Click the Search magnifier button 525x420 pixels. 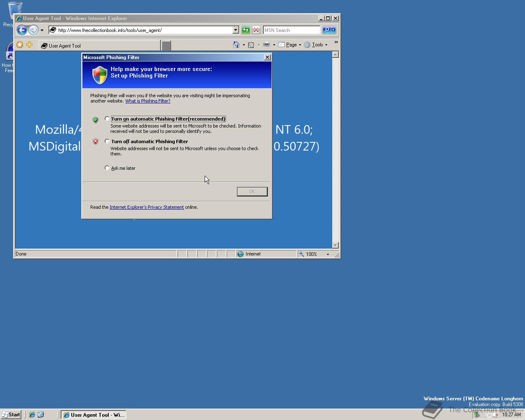326,30
